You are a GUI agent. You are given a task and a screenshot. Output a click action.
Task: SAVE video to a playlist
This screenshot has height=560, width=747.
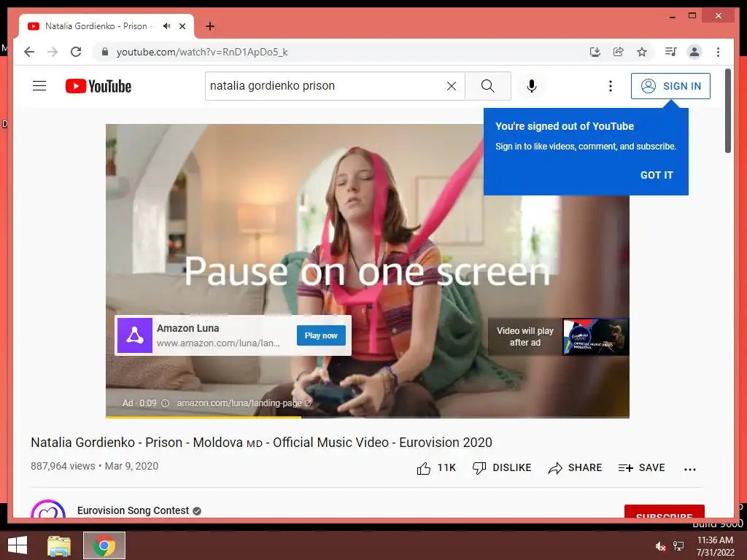641,468
